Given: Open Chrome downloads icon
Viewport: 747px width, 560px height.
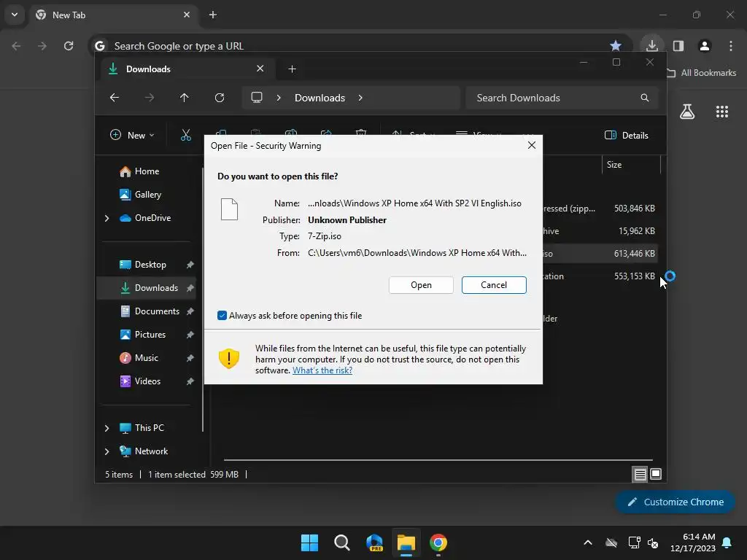Looking at the screenshot, I should point(651,46).
